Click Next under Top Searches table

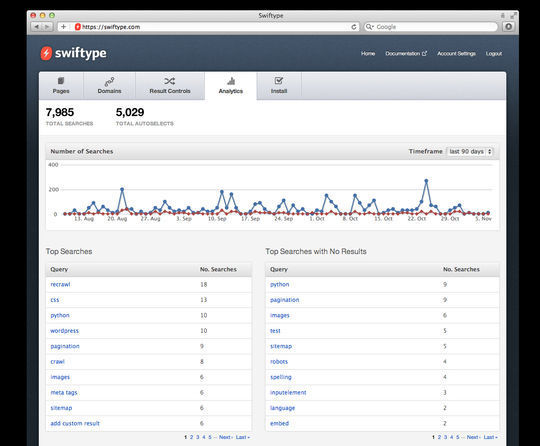(226, 437)
